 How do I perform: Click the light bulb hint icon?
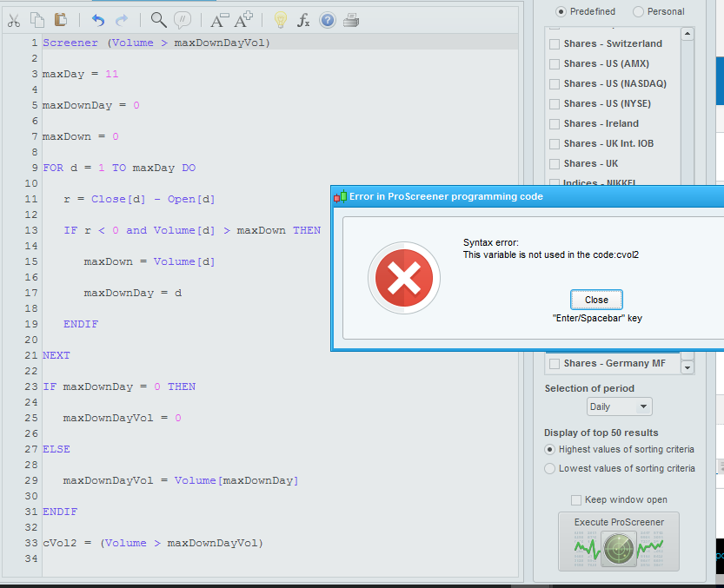pyautogui.click(x=280, y=20)
